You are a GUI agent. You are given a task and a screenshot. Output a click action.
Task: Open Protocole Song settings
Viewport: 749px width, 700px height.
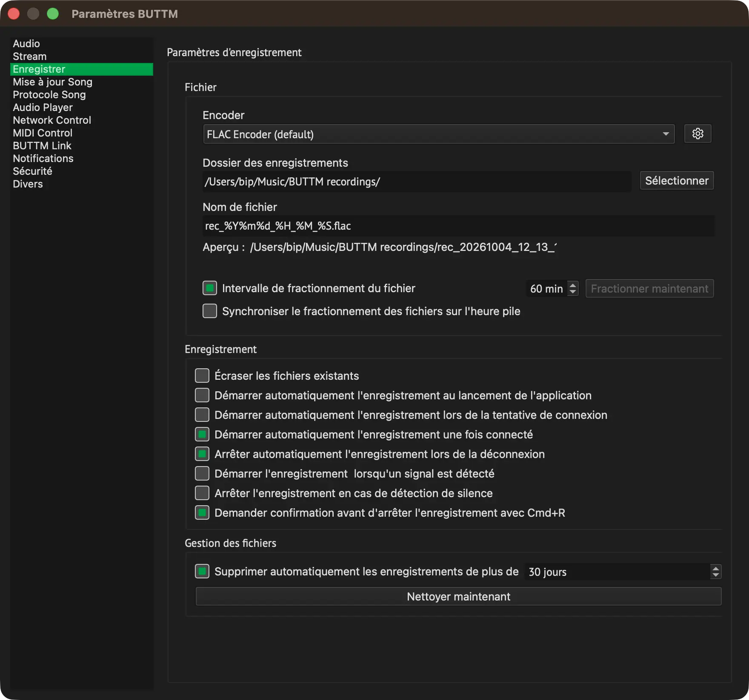click(x=81, y=95)
